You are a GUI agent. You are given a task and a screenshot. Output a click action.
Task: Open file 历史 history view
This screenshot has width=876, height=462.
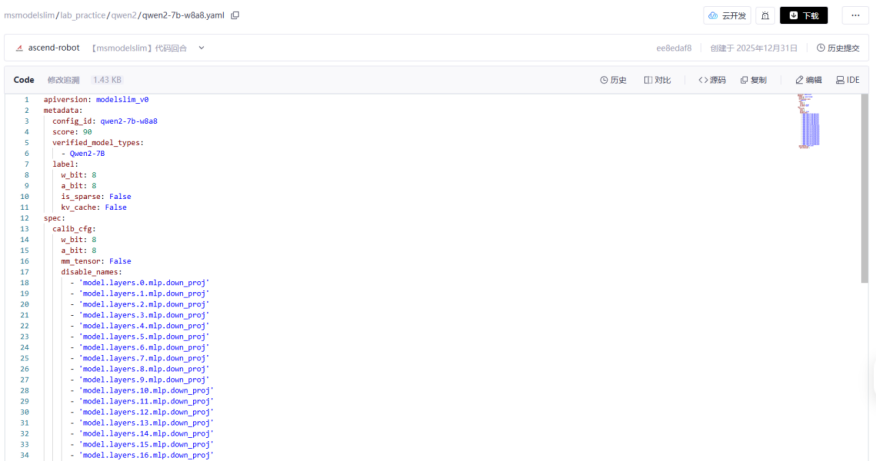[x=613, y=80]
